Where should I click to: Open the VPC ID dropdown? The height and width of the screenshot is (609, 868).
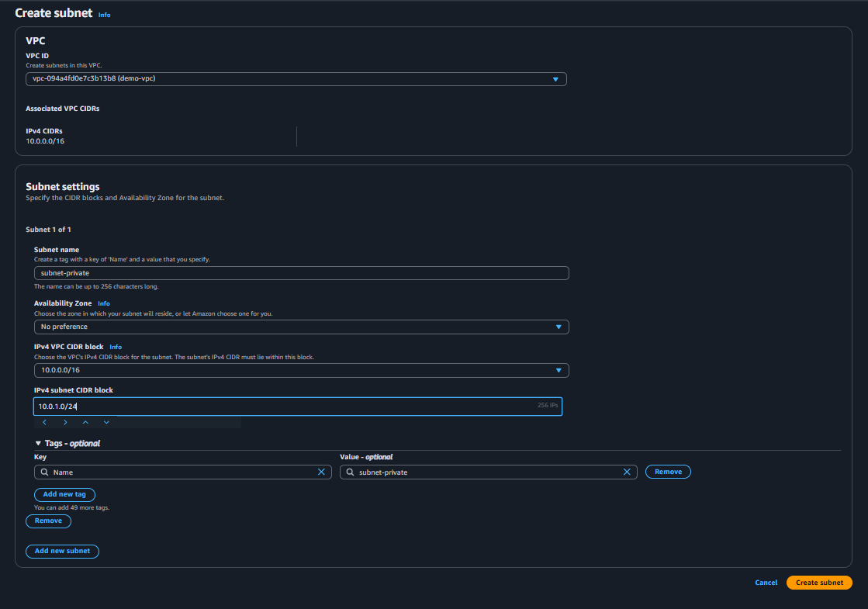click(296, 79)
